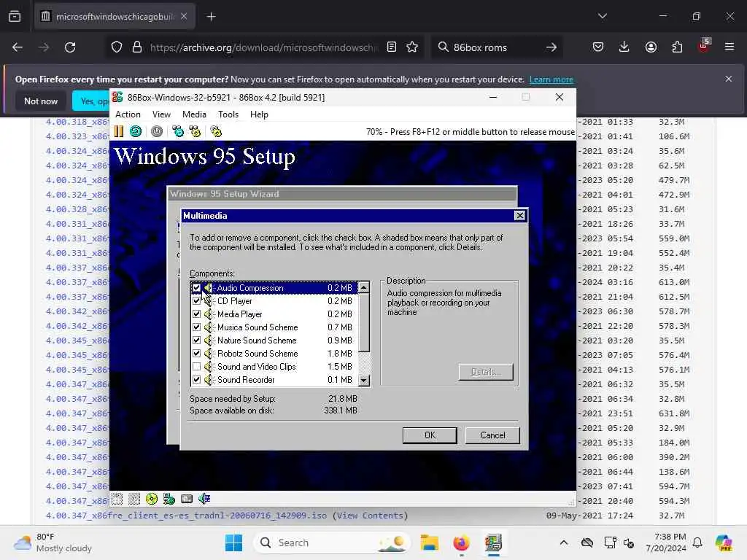Viewport: 747px width, 560px height.
Task: Go back in Firefox history
Action: [18, 47]
